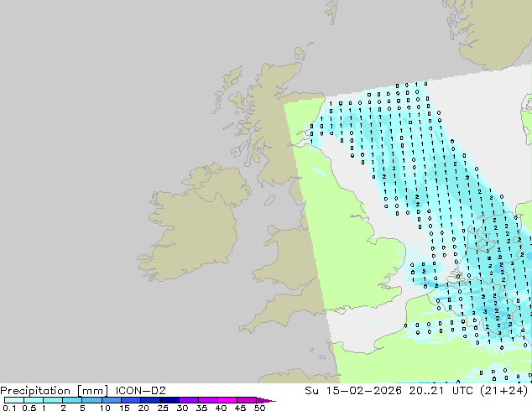Choose the 25–30 mm navy legend swatch
532x411 pixels.
169,400
